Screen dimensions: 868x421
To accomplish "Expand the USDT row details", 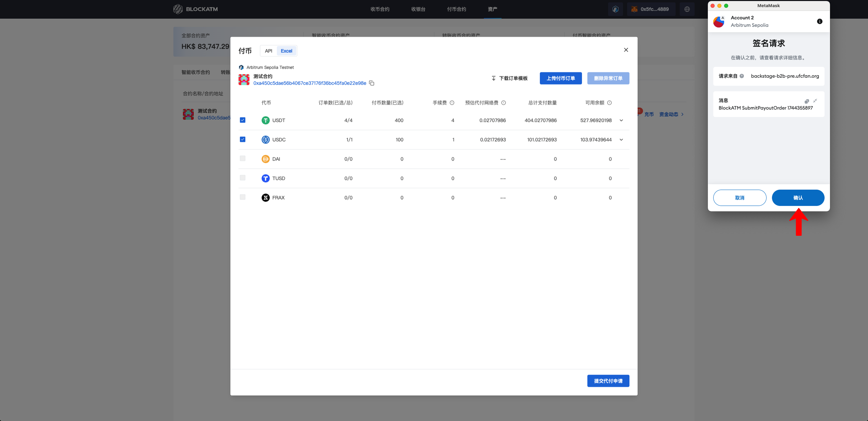I will [621, 120].
